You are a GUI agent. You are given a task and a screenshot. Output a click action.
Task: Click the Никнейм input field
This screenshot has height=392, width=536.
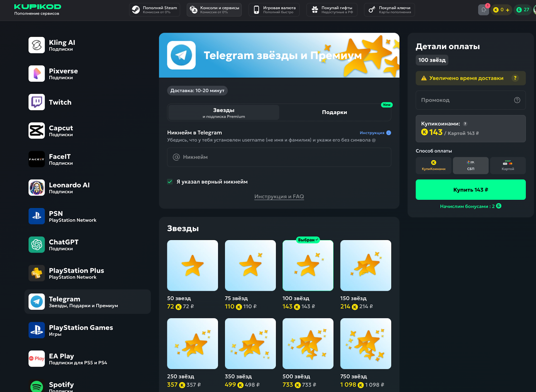[279, 157]
